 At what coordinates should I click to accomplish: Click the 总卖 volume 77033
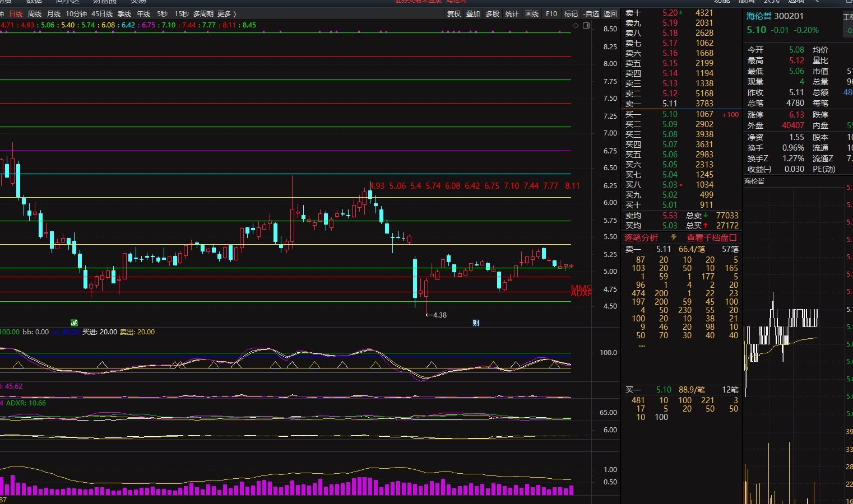pyautogui.click(x=727, y=216)
